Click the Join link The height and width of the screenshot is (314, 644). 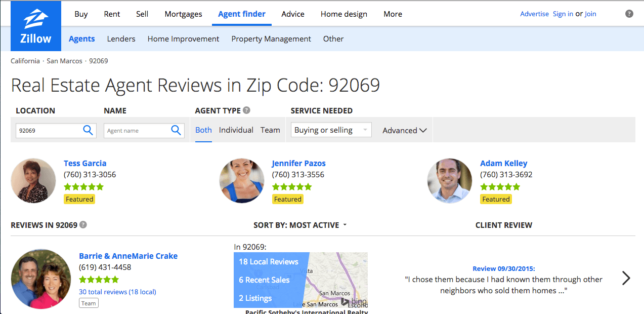[590, 14]
